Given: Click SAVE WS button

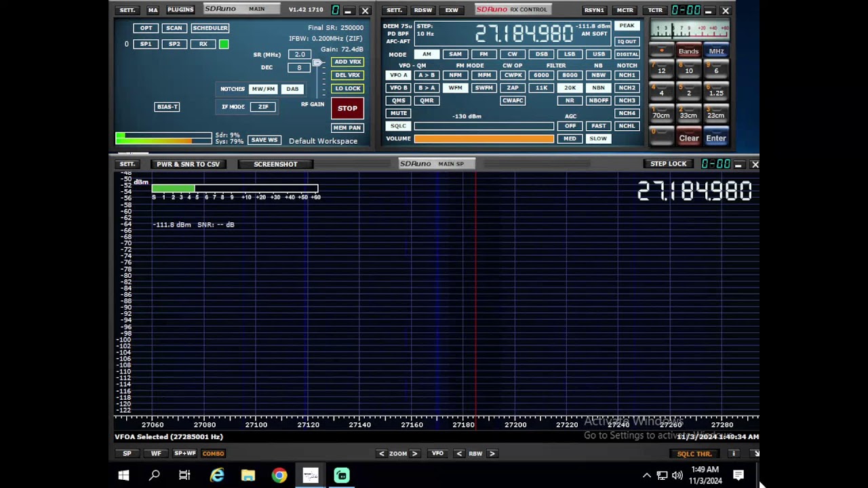Looking at the screenshot, I should point(264,140).
